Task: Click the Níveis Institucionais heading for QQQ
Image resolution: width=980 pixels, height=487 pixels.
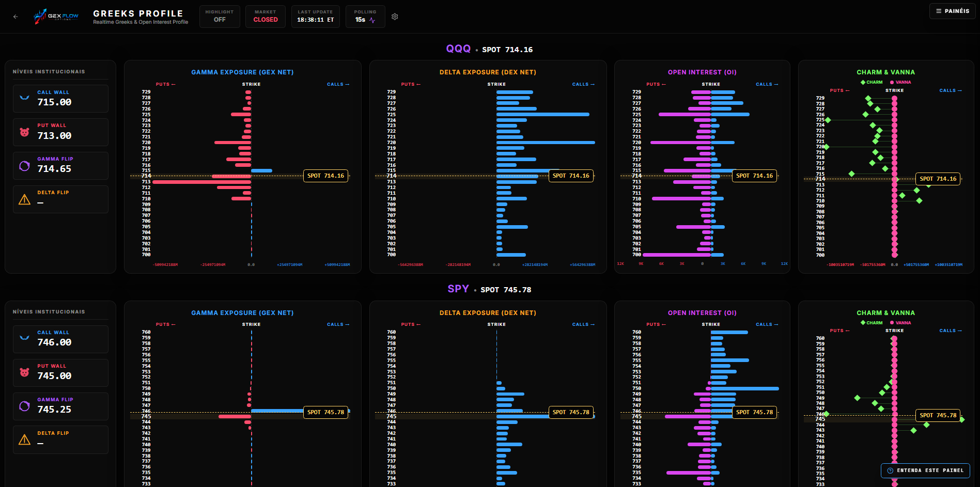Action: point(49,72)
